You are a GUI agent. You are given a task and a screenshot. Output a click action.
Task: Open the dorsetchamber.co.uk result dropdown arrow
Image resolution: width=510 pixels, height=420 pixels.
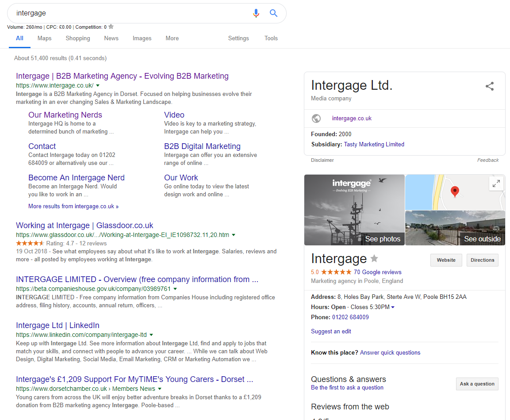point(160,389)
